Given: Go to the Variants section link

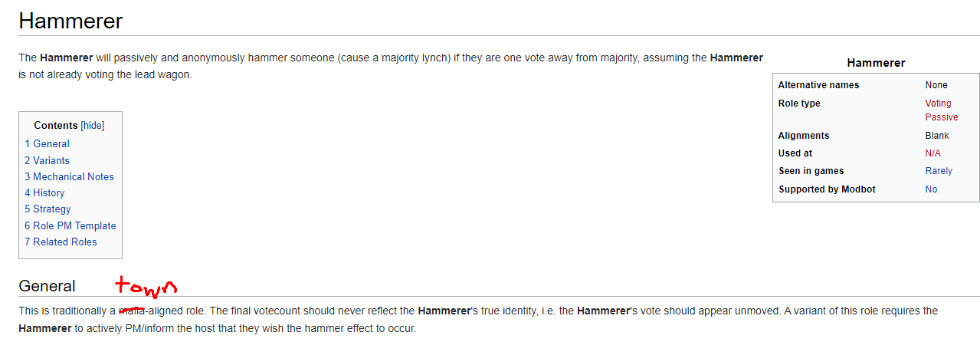Looking at the screenshot, I should [x=47, y=160].
